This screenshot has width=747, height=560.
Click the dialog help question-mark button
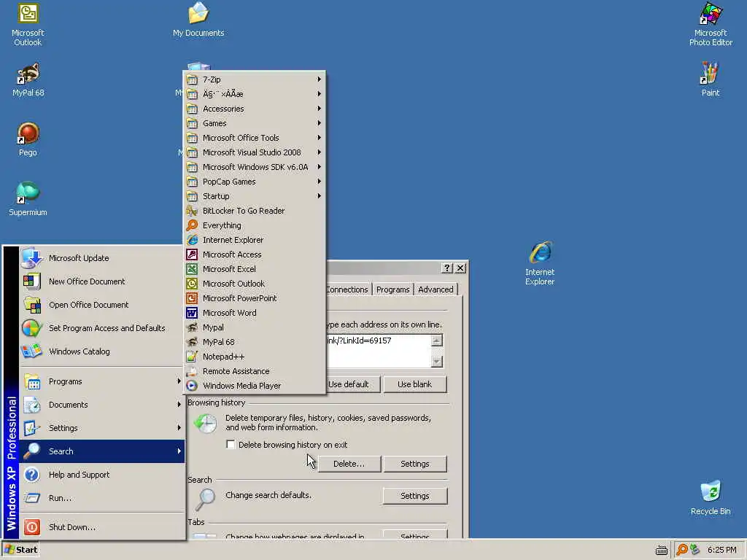(x=446, y=268)
